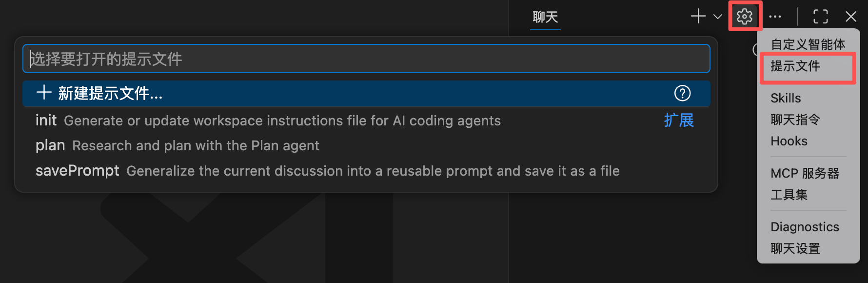This screenshot has width=868, height=283.
Task: Click the help question mark icon
Action: click(x=682, y=93)
